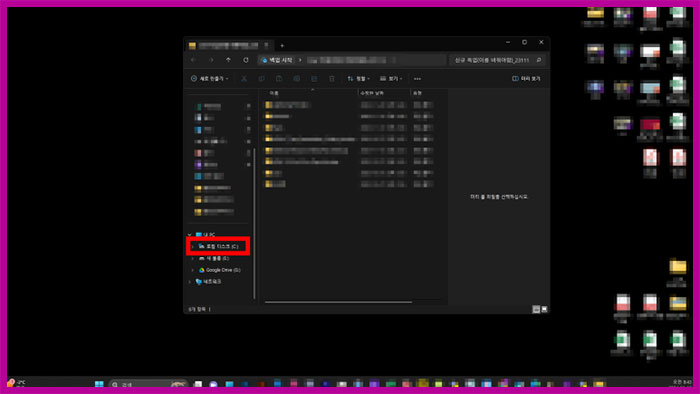Screen dimensions: 700x394
Task: Close the current File Explorer tab
Action: point(267,45)
